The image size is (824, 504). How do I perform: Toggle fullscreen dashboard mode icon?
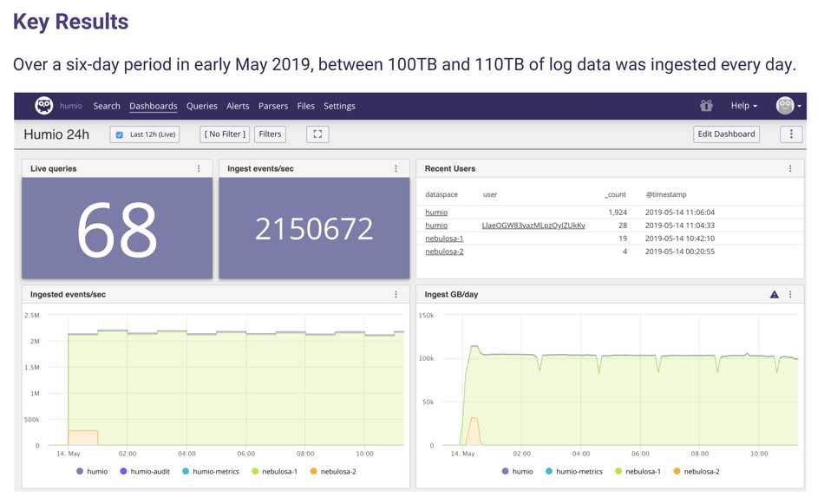317,134
